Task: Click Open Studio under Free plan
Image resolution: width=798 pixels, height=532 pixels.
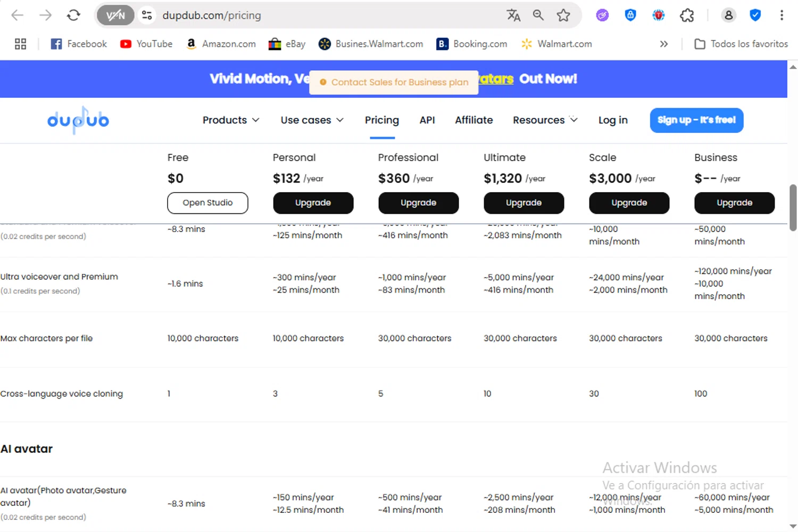Action: pyautogui.click(x=207, y=203)
